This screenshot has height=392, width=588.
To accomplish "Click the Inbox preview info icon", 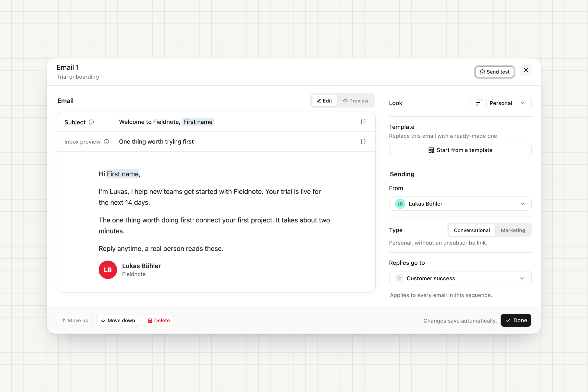I will coord(107,142).
